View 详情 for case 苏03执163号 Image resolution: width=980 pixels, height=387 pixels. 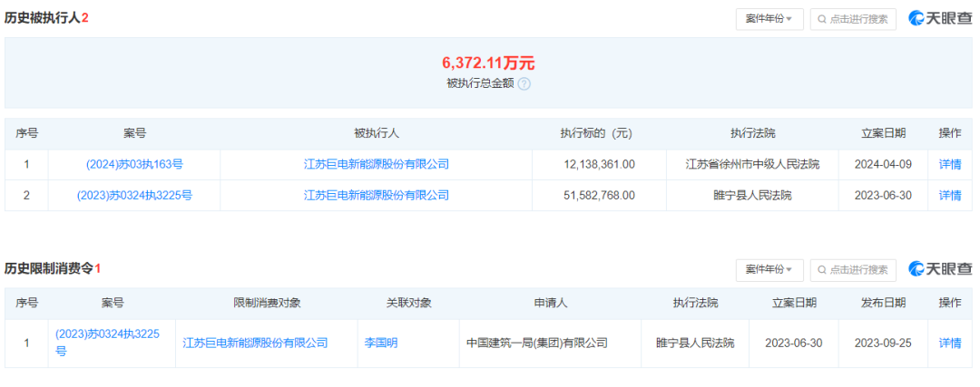[x=950, y=165]
